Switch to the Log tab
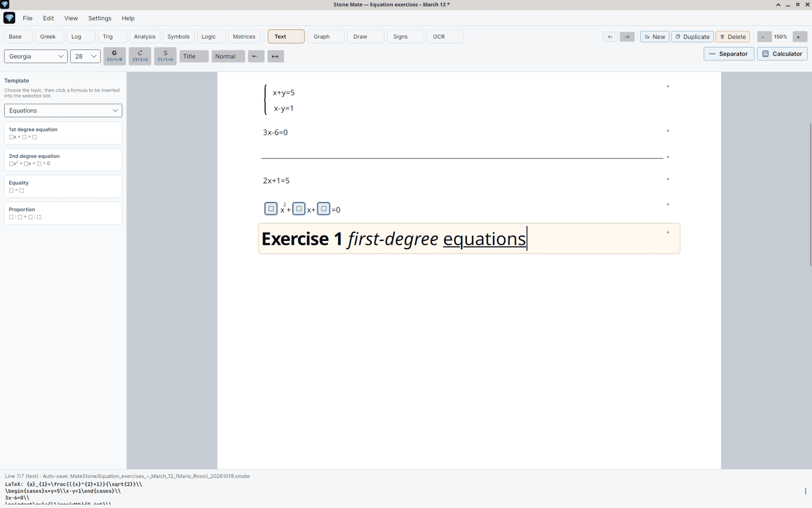Viewport: 812px width, 508px height. click(x=81, y=37)
